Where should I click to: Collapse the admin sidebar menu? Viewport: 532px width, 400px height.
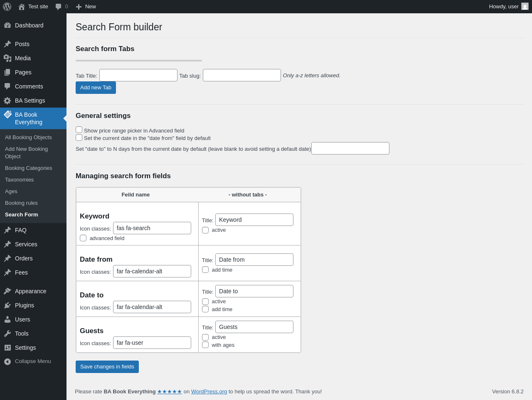click(x=27, y=361)
